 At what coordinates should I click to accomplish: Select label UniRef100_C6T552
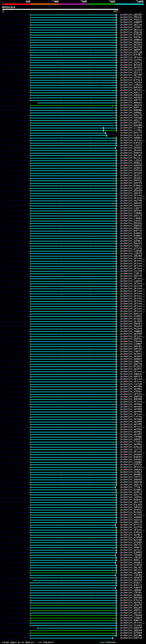pos(131,60)
